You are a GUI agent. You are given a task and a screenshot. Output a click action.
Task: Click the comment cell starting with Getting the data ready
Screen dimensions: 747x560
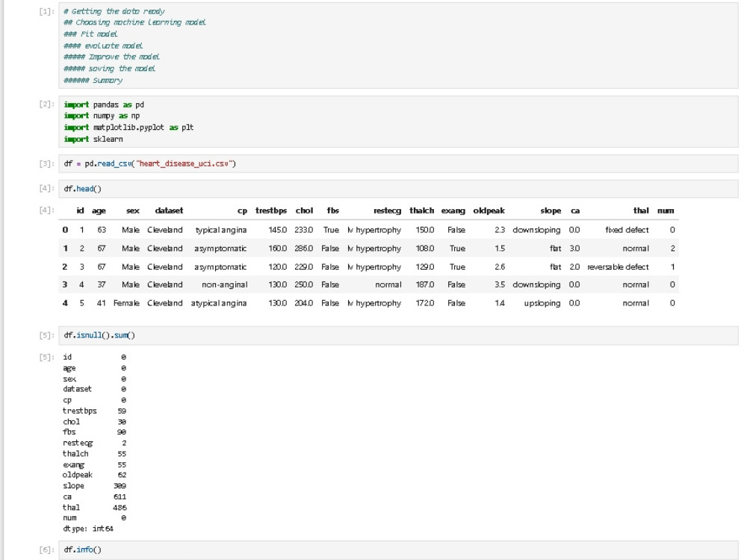(x=398, y=46)
